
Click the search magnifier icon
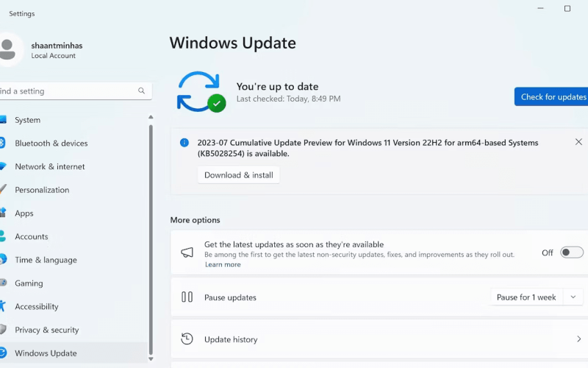coord(141,91)
